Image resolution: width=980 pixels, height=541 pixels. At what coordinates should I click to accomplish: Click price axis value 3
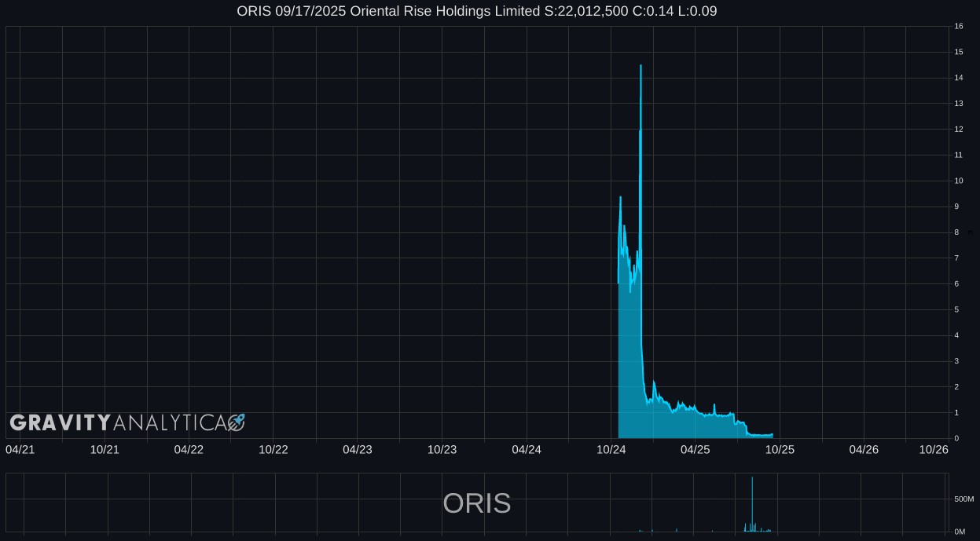point(956,361)
